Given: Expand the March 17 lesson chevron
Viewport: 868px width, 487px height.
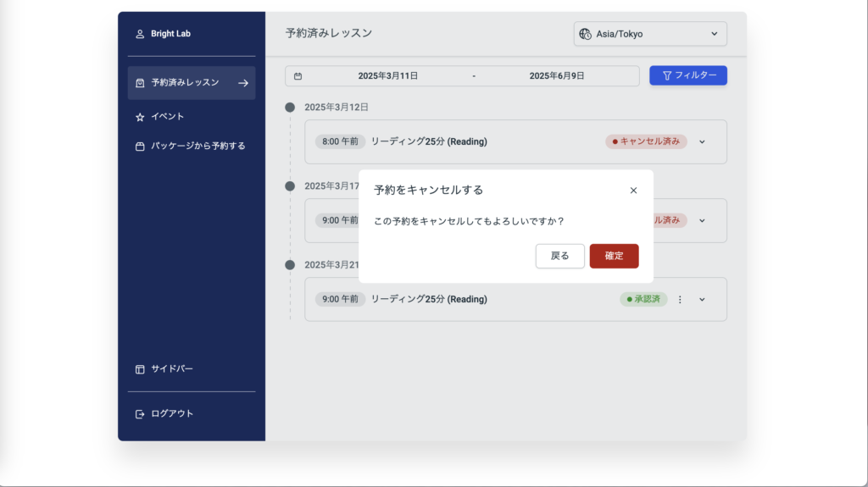Looking at the screenshot, I should tap(702, 220).
